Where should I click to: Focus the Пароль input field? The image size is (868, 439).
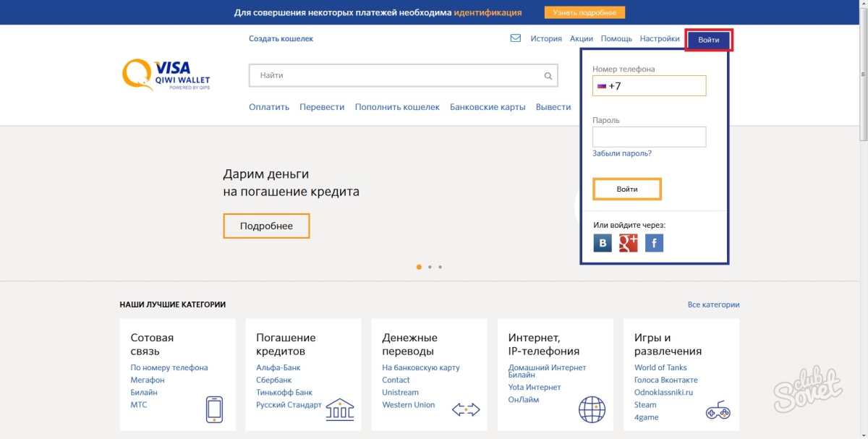tap(649, 137)
